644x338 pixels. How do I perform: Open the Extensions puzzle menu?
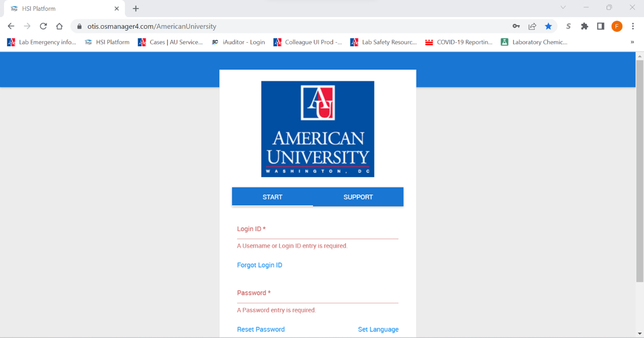(585, 26)
